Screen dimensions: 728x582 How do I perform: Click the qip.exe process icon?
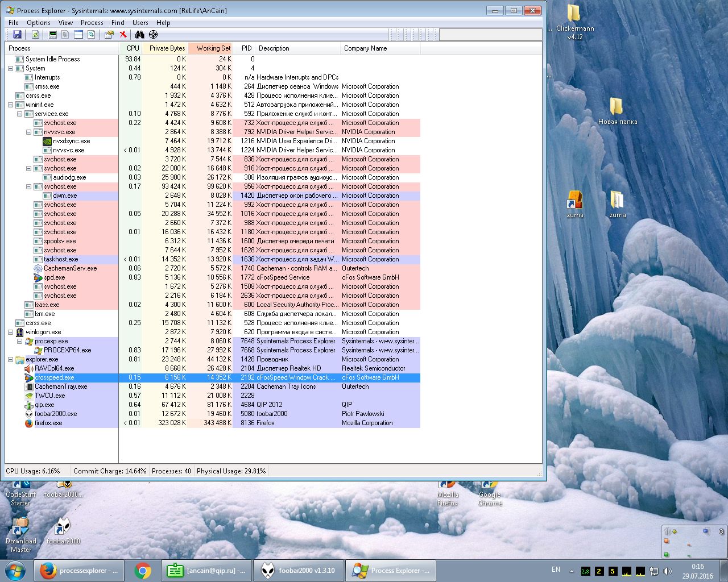coord(29,405)
